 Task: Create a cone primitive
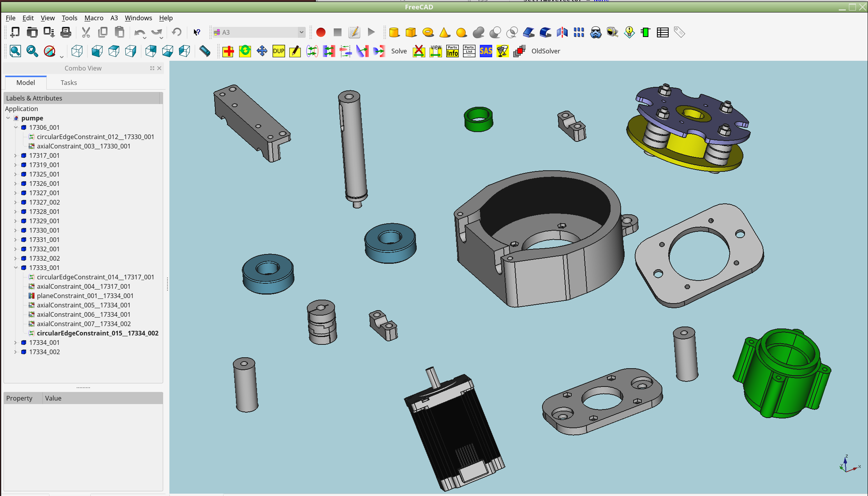coord(445,32)
